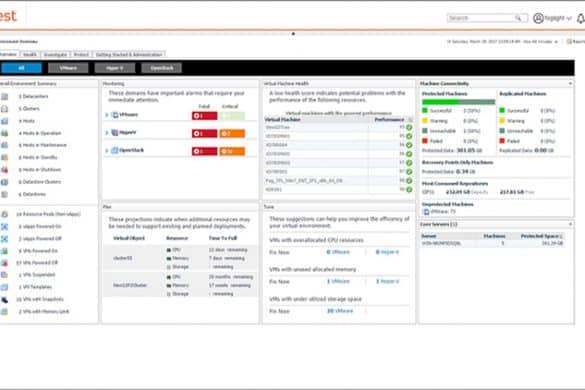Click the Hyper-V domain icon in Monitoring

[x=115, y=132]
